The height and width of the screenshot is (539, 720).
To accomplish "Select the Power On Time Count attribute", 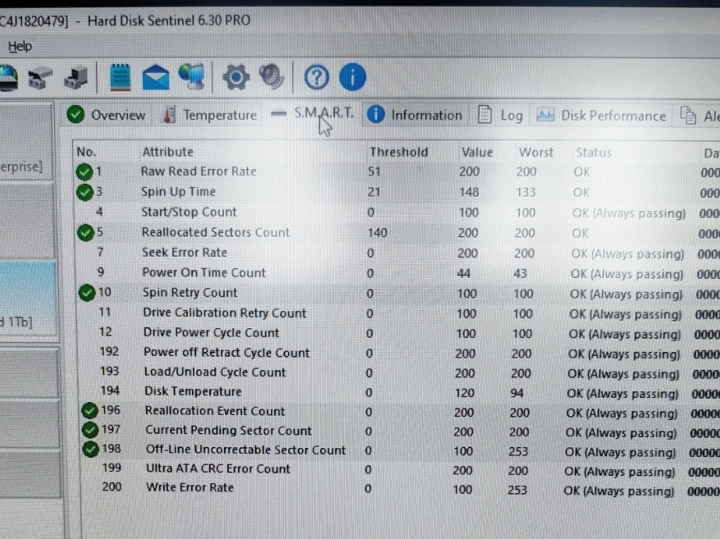I will (204, 273).
